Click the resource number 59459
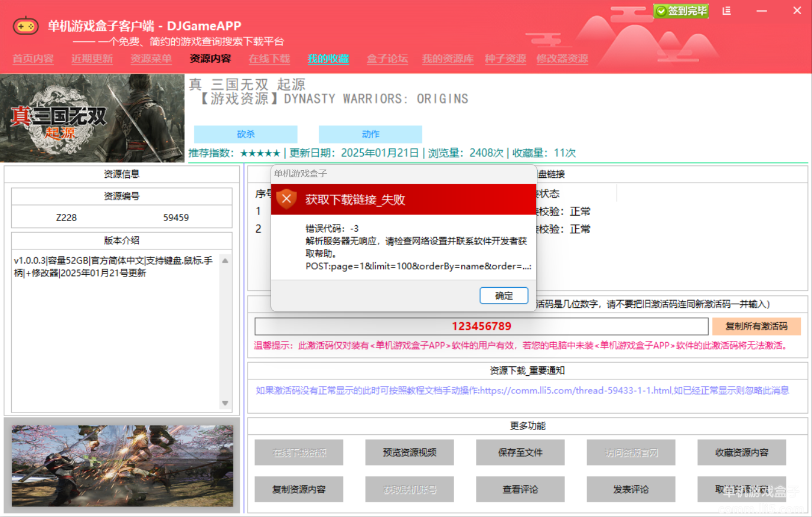812x517 pixels. tap(176, 217)
